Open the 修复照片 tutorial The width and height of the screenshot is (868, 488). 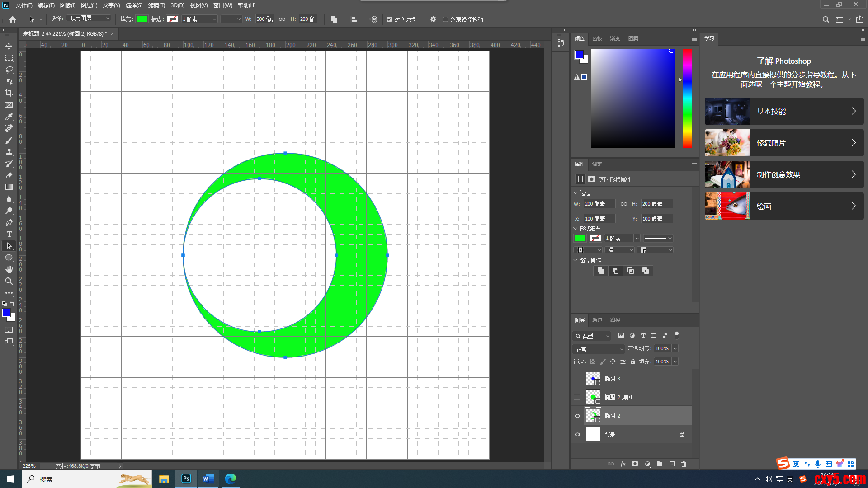[784, 143]
